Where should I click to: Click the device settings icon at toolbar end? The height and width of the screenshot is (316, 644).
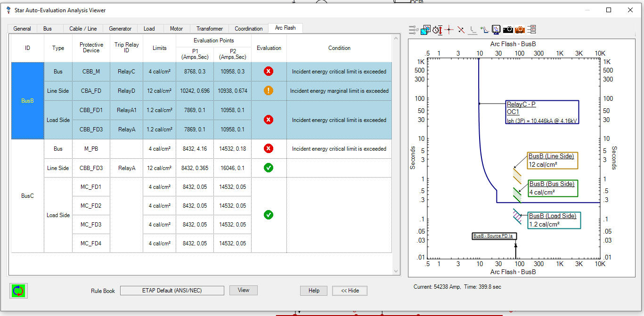coord(532,29)
